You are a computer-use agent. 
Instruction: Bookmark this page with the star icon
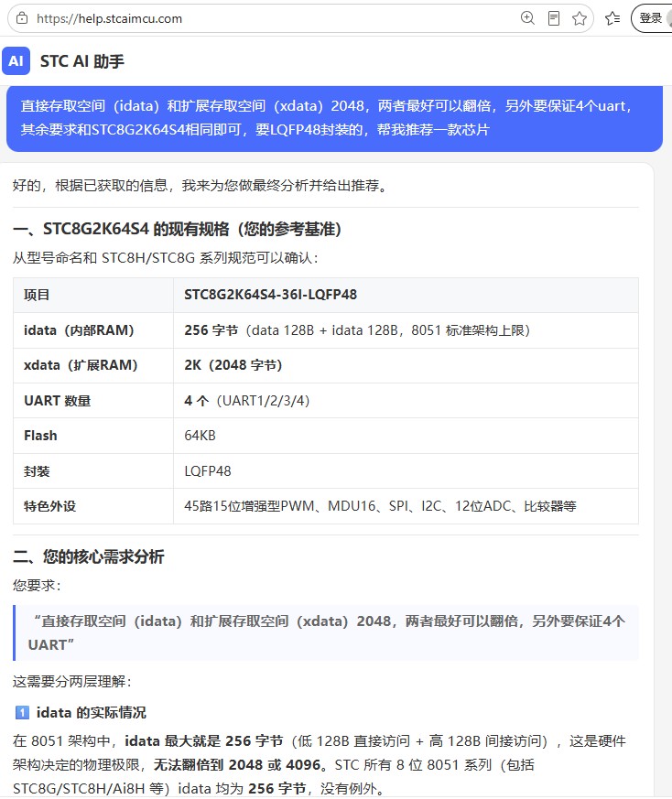tap(580, 18)
